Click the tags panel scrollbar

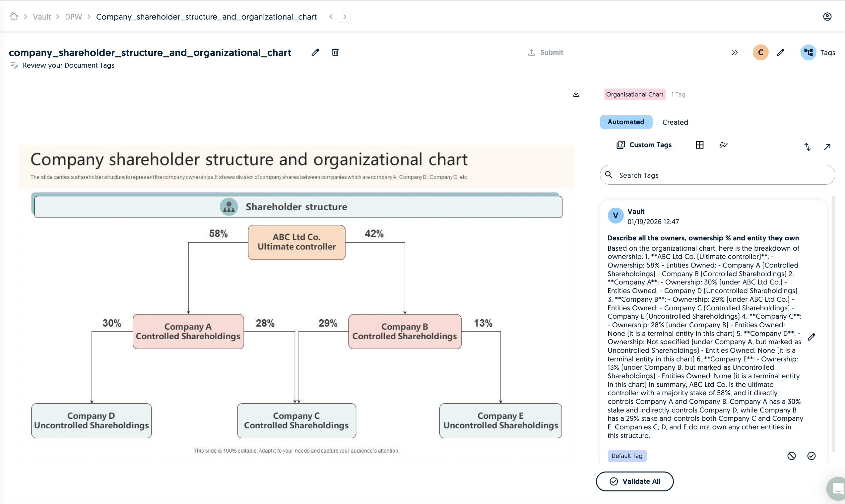833,324
